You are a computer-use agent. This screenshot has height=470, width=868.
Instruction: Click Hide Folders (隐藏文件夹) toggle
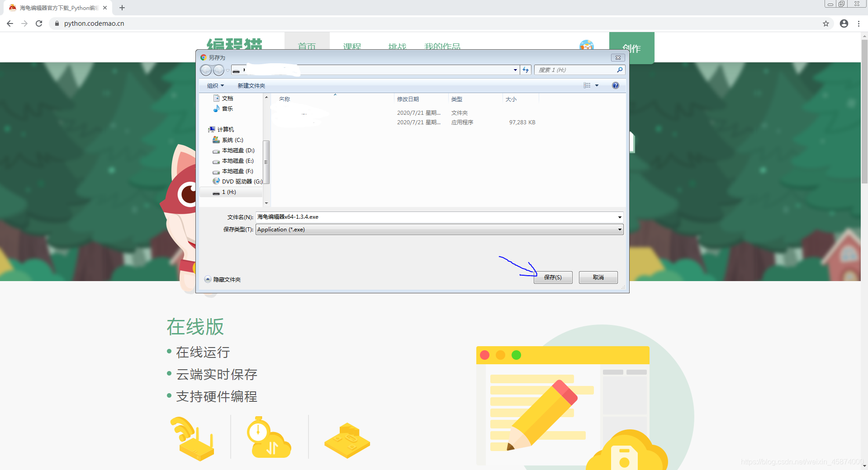tap(223, 279)
